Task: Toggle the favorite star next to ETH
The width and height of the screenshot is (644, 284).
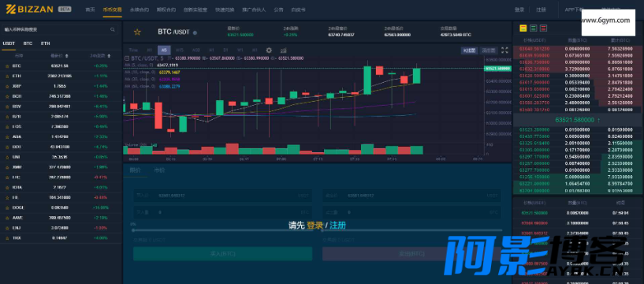Action: [x=7, y=76]
